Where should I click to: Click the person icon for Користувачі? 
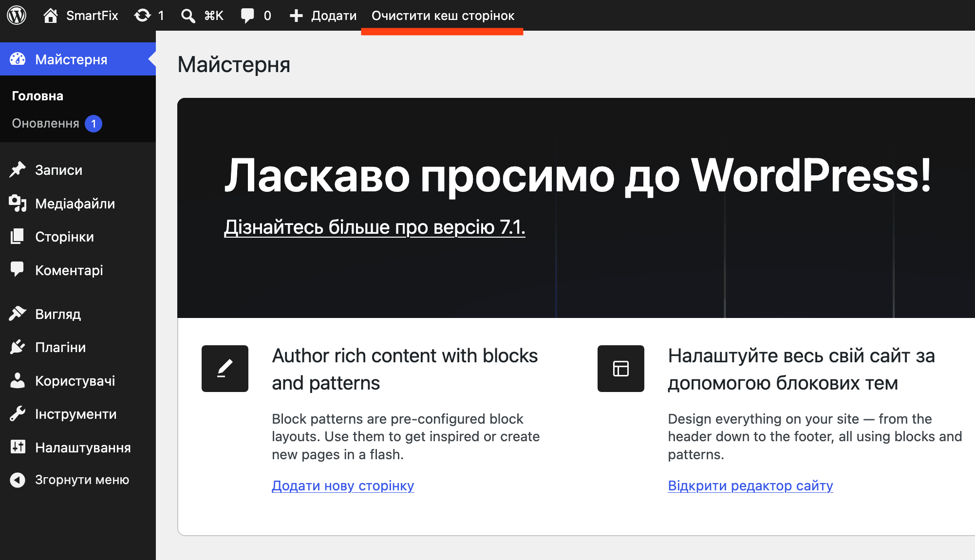coord(18,380)
